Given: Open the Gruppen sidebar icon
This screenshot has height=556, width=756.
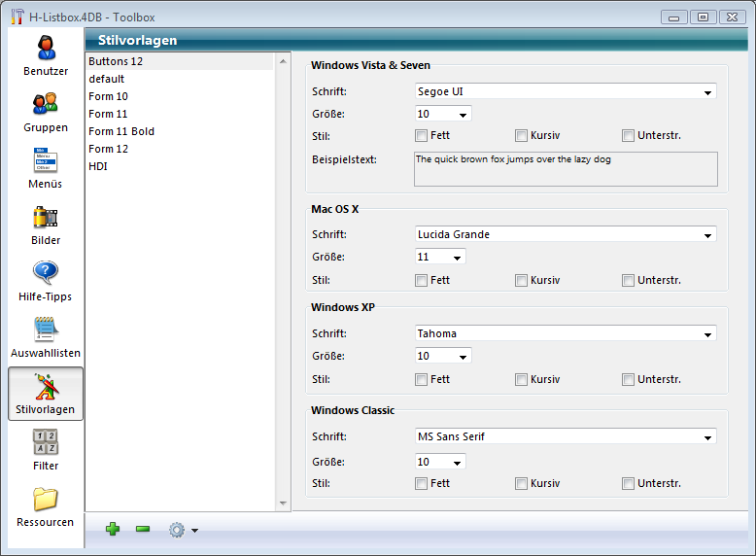Looking at the screenshot, I should (46, 105).
